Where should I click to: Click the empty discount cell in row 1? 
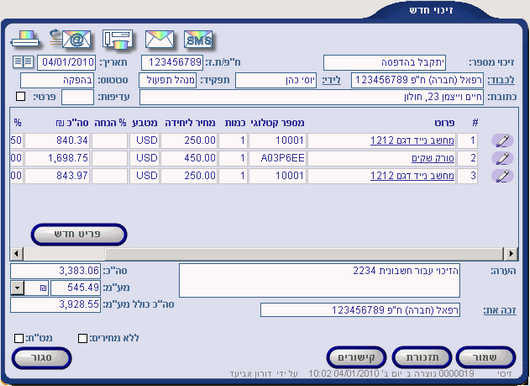pyautogui.click(x=110, y=141)
